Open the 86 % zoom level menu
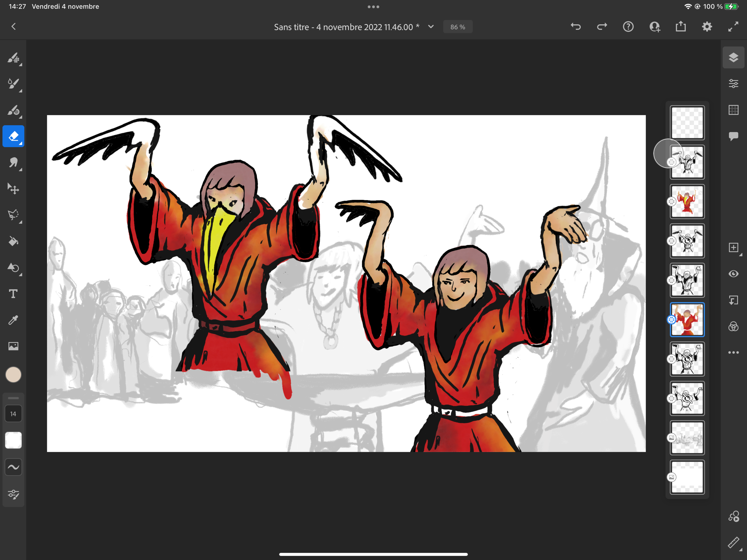This screenshot has width=747, height=560. tap(457, 27)
